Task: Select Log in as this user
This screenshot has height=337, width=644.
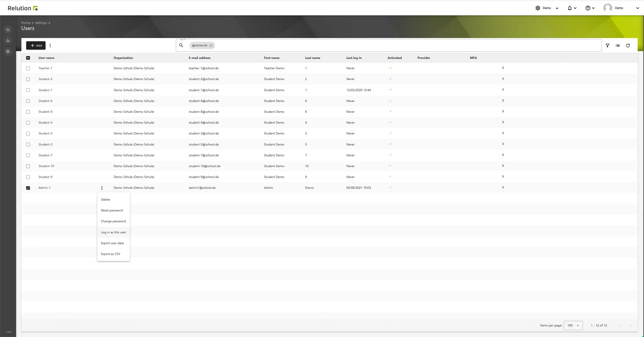Action: click(113, 232)
